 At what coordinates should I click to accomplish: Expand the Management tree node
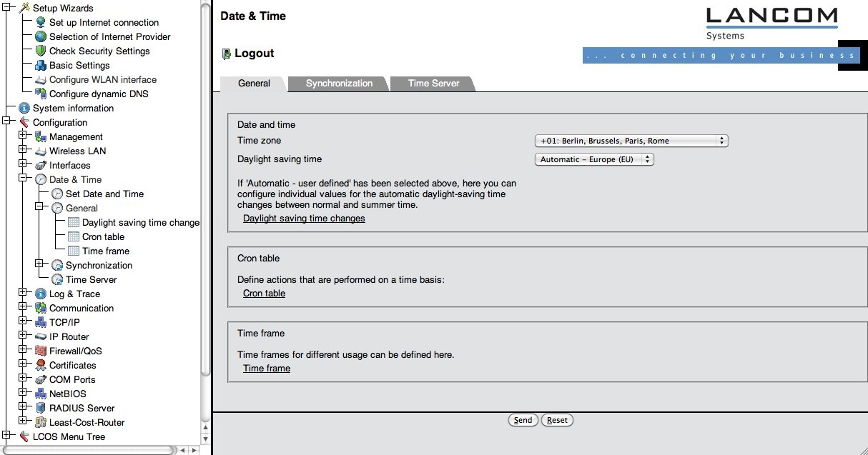(23, 135)
